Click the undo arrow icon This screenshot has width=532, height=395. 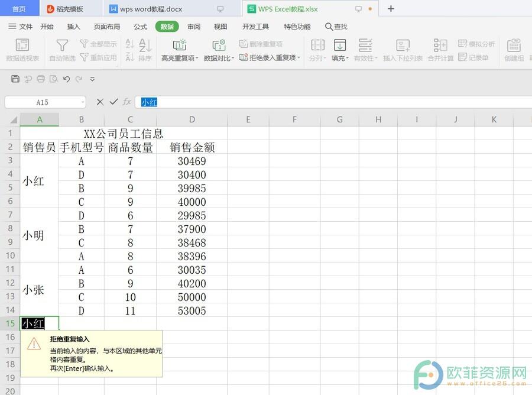coord(66,79)
